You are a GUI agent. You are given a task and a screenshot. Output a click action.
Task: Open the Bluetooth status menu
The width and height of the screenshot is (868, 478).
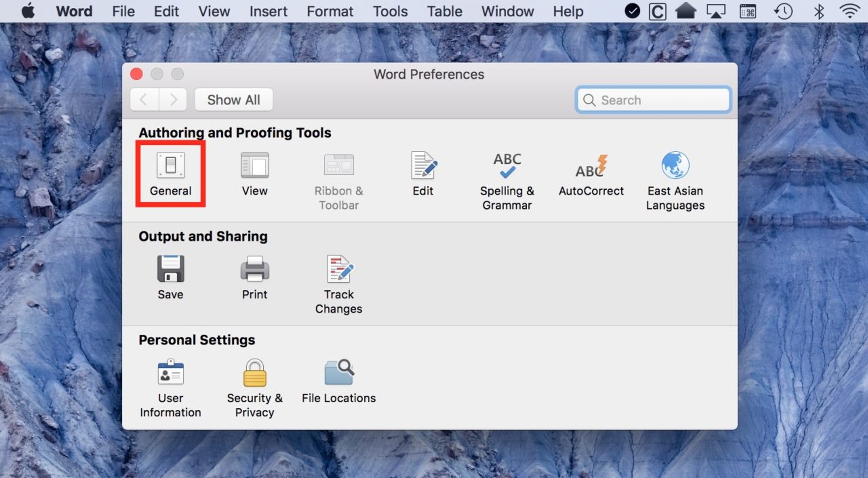coord(819,11)
